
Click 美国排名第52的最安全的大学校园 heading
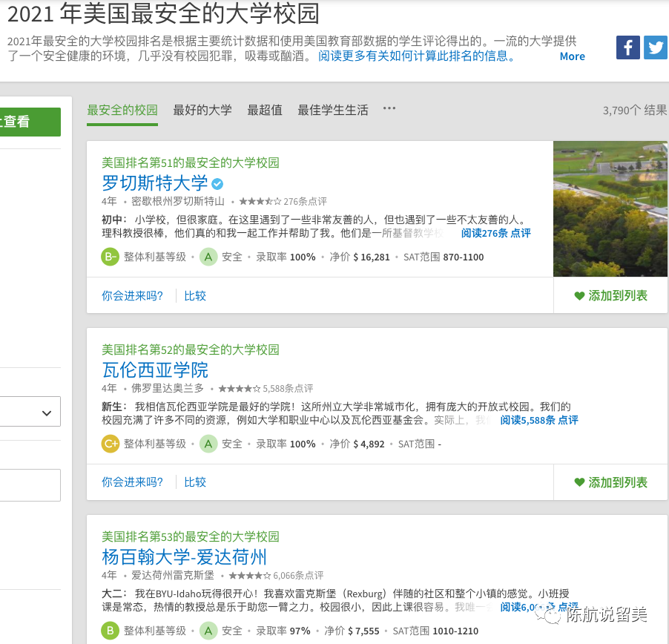(191, 349)
